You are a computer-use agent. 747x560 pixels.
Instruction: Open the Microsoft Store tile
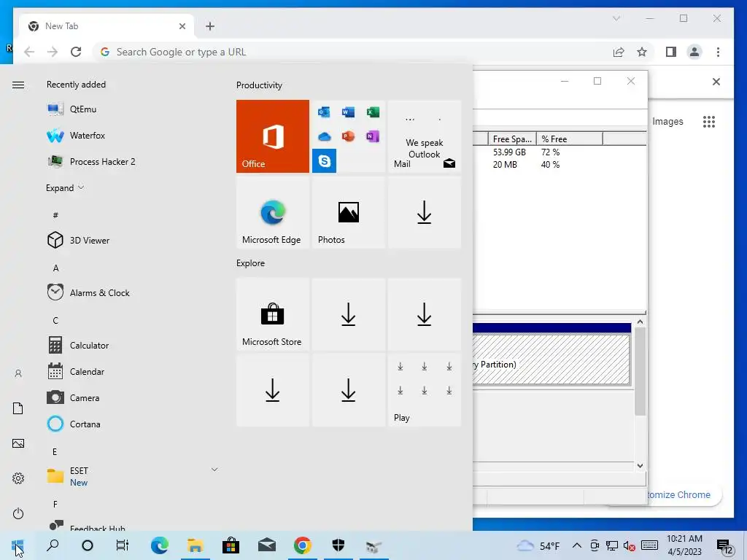point(273,314)
